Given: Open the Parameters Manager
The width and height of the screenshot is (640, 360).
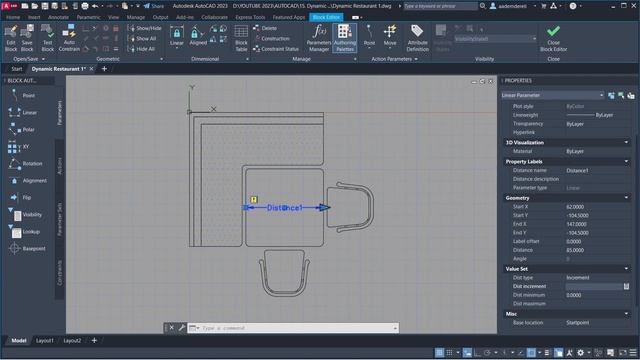Looking at the screenshot, I should (319, 38).
